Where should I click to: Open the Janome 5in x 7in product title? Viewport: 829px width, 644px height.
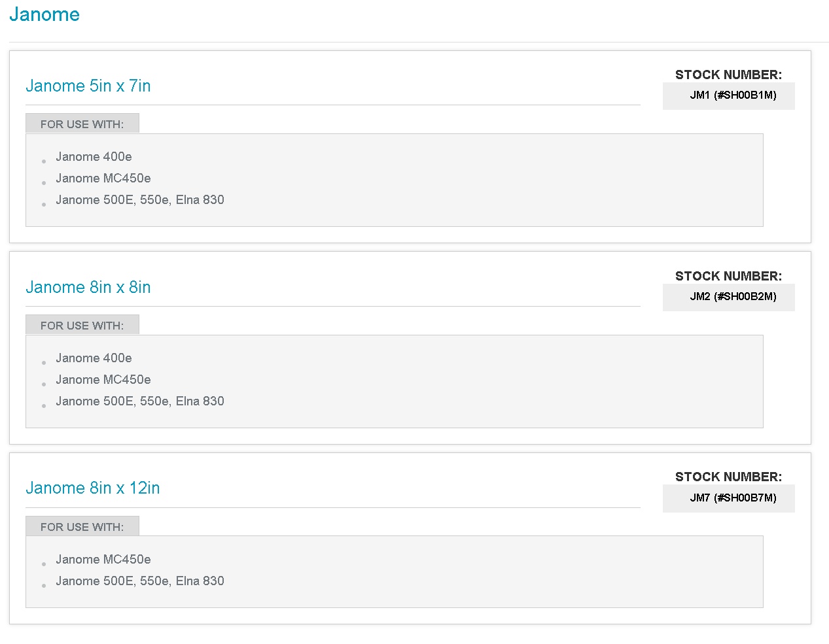pyautogui.click(x=88, y=86)
